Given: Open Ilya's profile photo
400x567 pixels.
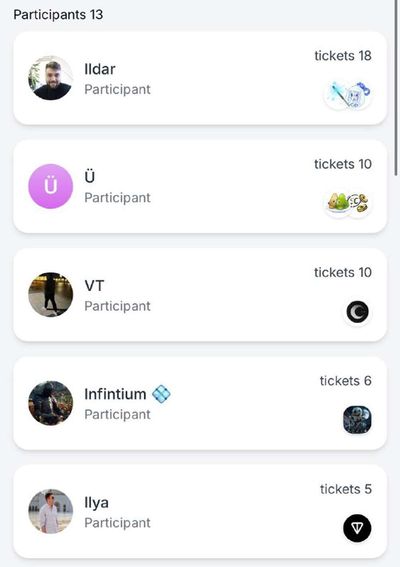Looking at the screenshot, I should coord(51,511).
